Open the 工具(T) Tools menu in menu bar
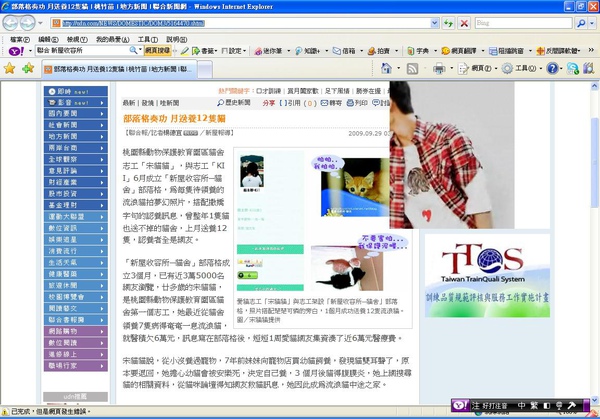Image resolution: width=600 pixels, height=419 pixels. 148,39
